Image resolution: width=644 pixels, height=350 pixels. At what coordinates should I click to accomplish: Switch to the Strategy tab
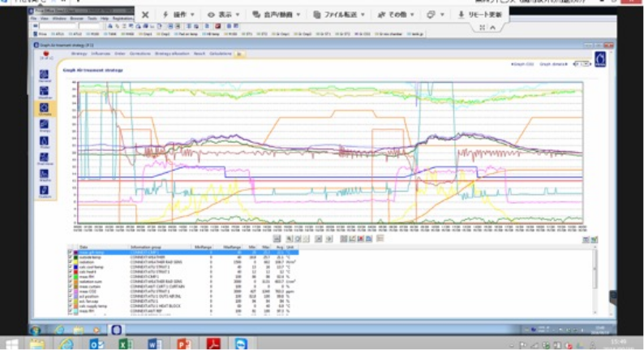click(x=79, y=54)
